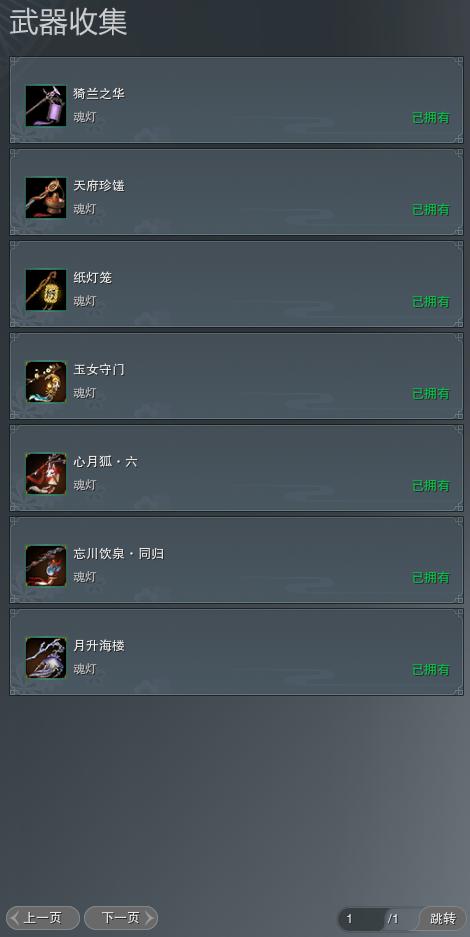Click the 忘川饮泉·同归 weapon icon
470x937 pixels.
pos(46,566)
